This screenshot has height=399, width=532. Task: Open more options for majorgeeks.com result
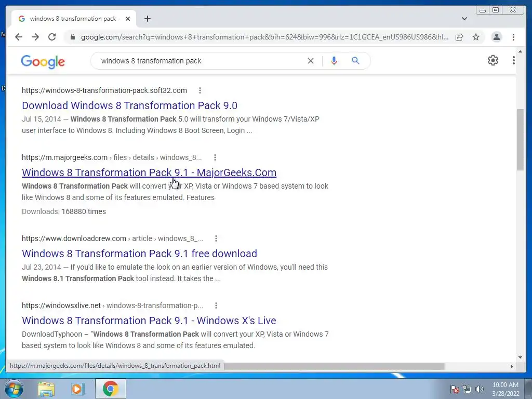pos(215,157)
